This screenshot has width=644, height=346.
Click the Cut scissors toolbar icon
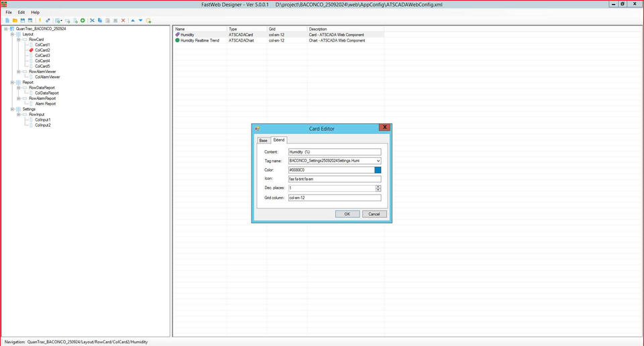[x=93, y=21]
